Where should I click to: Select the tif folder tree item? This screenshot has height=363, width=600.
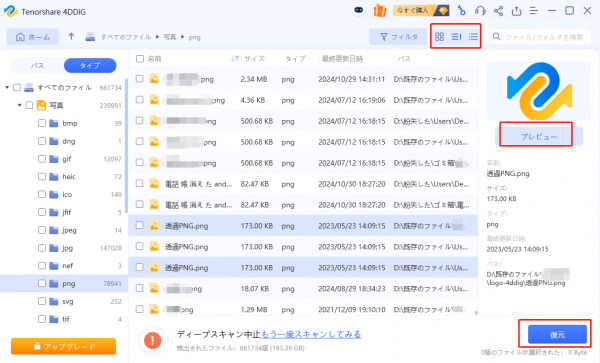[64, 319]
